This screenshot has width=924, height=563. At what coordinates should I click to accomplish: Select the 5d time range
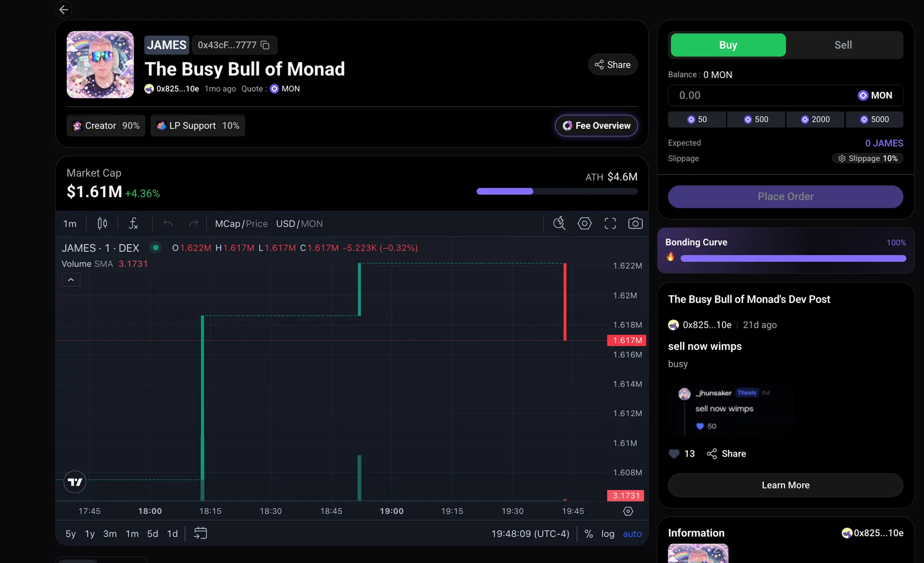click(152, 534)
